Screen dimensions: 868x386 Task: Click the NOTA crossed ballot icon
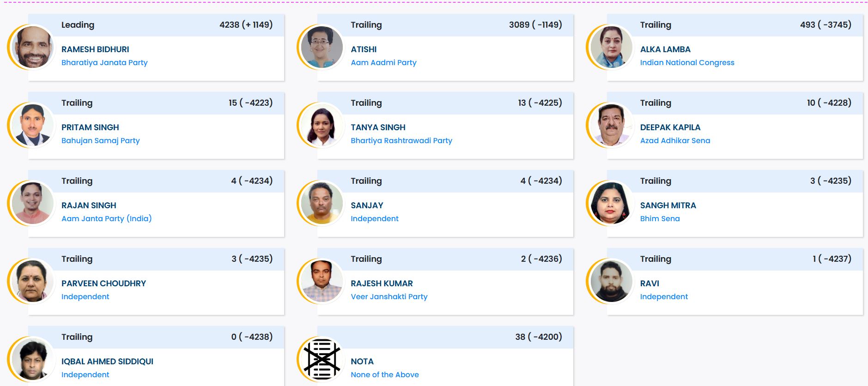pos(322,359)
